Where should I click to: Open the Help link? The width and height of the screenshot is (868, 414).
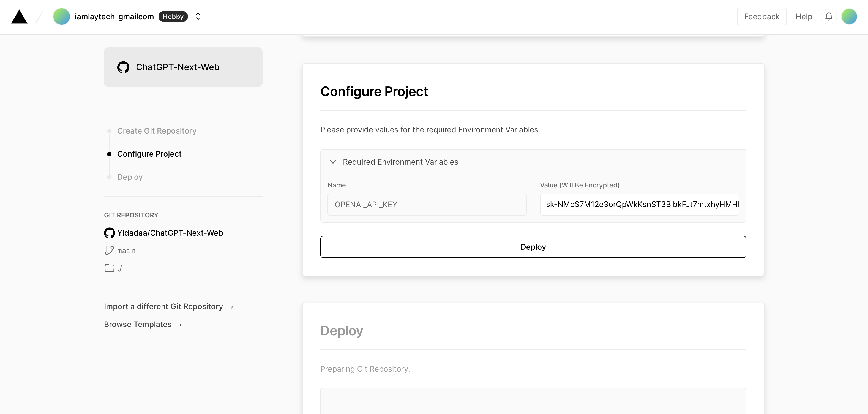[804, 17]
